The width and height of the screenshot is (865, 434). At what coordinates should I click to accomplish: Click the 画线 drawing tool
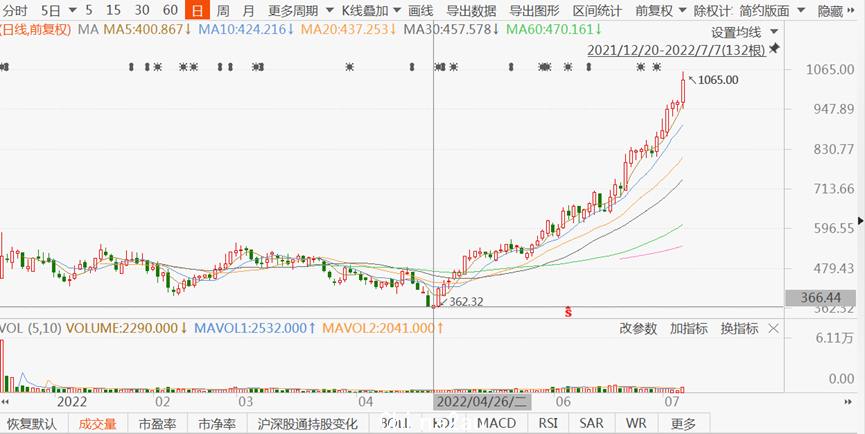pos(421,10)
